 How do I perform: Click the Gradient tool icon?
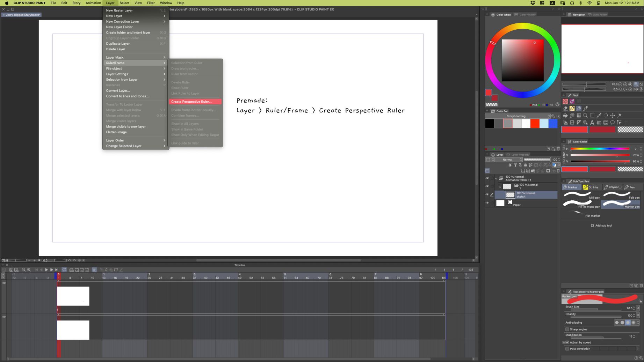pyautogui.click(x=579, y=116)
